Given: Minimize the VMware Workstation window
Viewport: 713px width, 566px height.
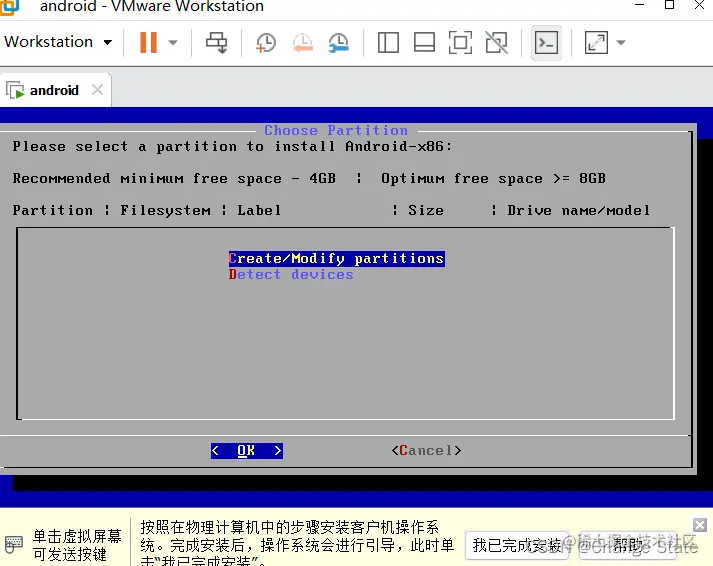Looking at the screenshot, I should click(x=640, y=5).
